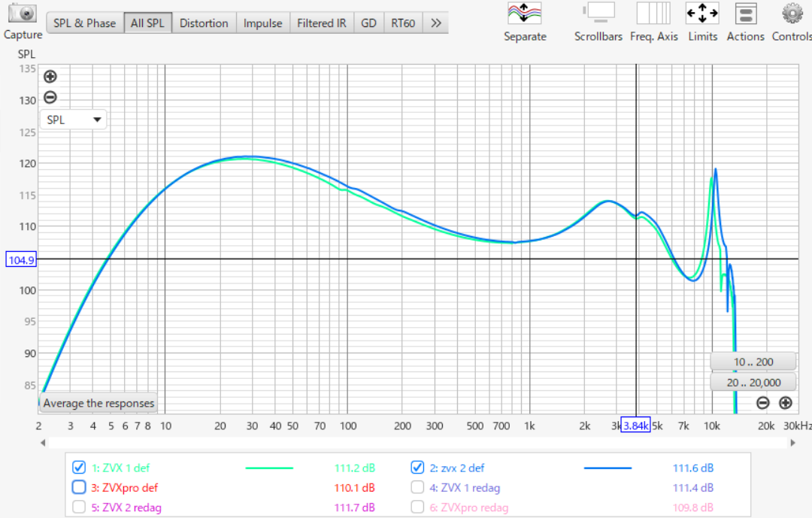Open the Controls gear icon
The width and height of the screenshot is (812, 518).
pos(792,14)
